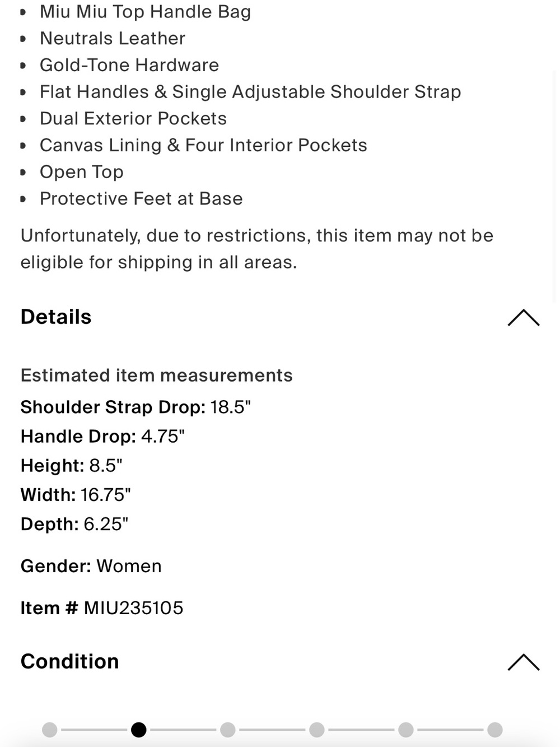Click the Details section heading

[56, 317]
